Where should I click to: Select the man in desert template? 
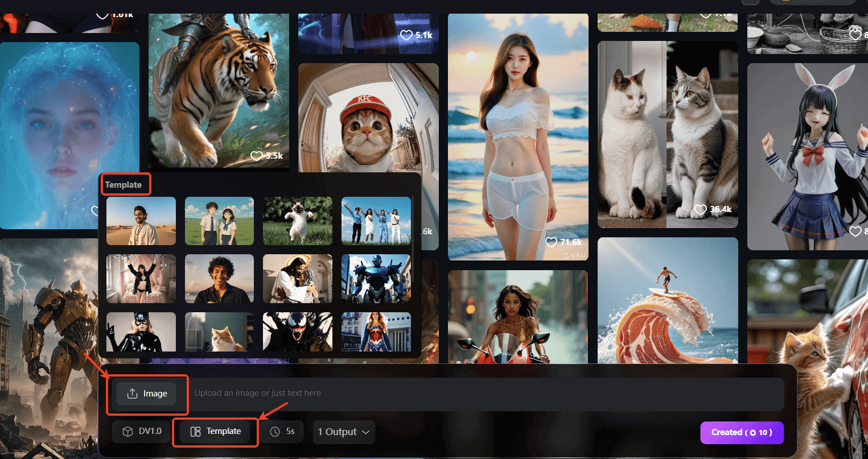141,221
